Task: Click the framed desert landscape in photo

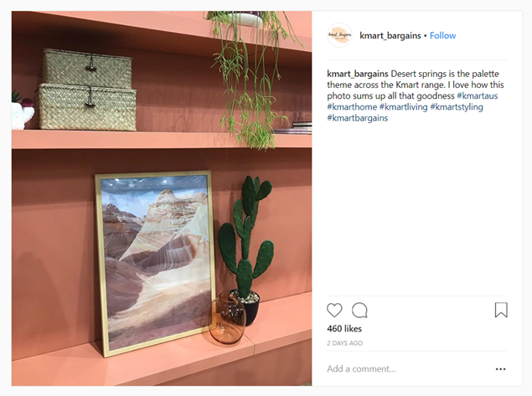Action: 156,263
